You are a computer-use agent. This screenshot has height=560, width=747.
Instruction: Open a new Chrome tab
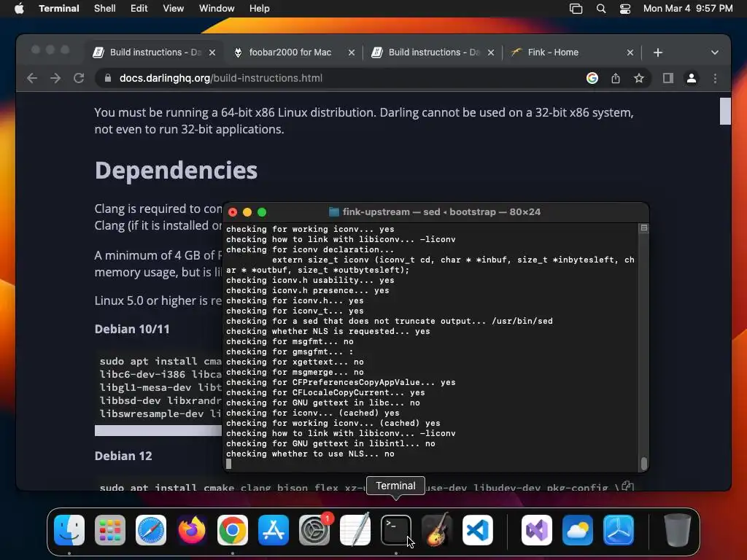[x=657, y=52]
